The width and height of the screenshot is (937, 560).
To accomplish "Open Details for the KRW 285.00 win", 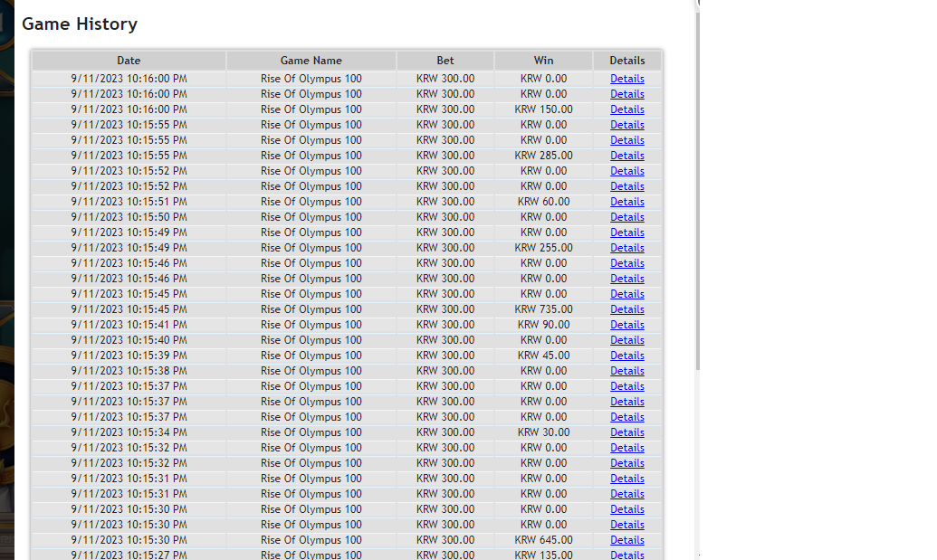I will (626, 156).
